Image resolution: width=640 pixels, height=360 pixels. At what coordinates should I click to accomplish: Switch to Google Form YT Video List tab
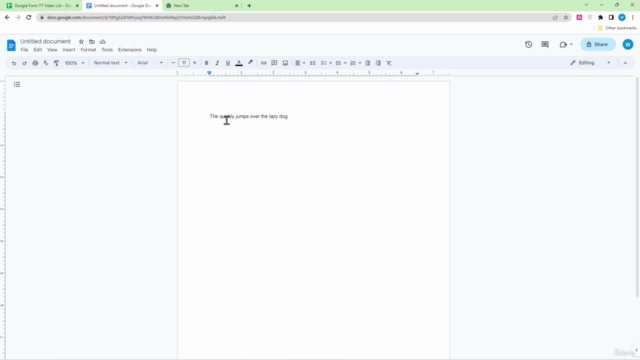click(42, 6)
